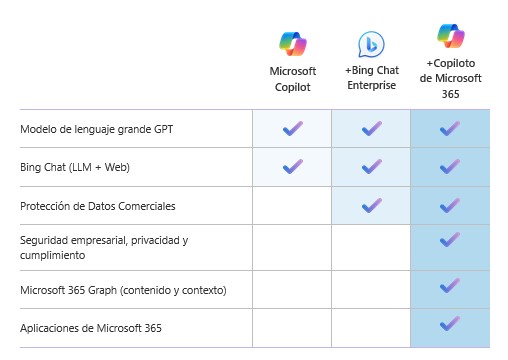
Task: Click empty Microsoft Copilot cell for Protección de Datos
Action: coord(292,206)
